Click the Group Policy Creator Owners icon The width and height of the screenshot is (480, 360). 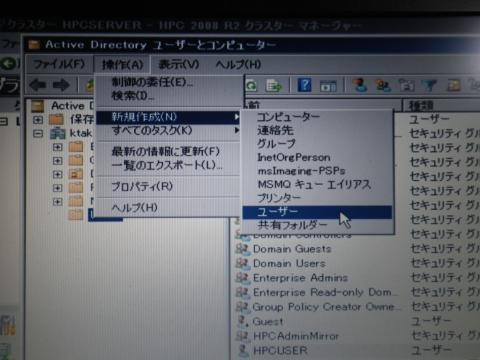pos(242,307)
